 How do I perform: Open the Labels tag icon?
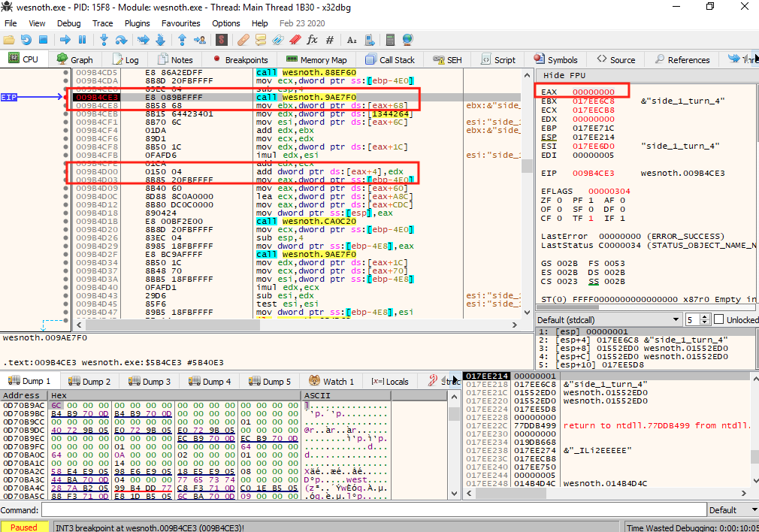pyautogui.click(x=278, y=40)
